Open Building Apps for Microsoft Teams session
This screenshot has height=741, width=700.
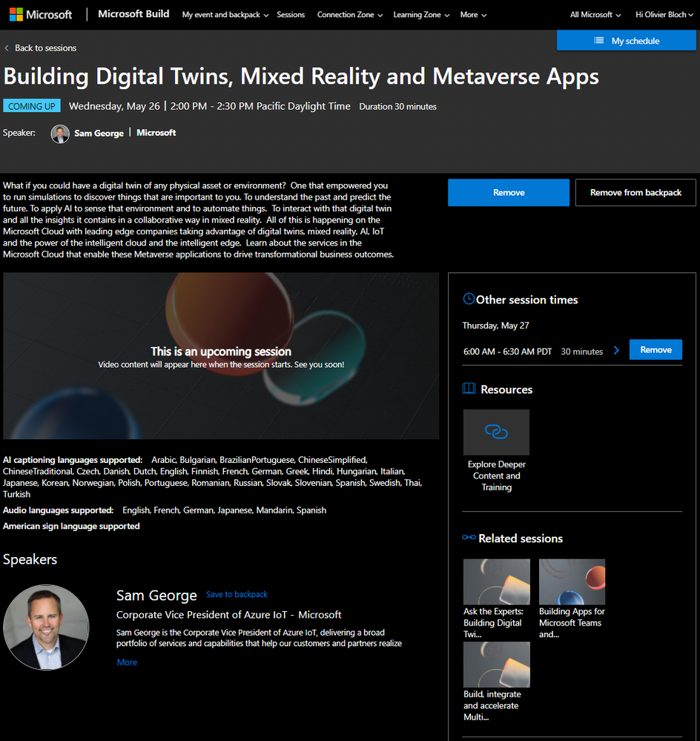click(x=572, y=599)
